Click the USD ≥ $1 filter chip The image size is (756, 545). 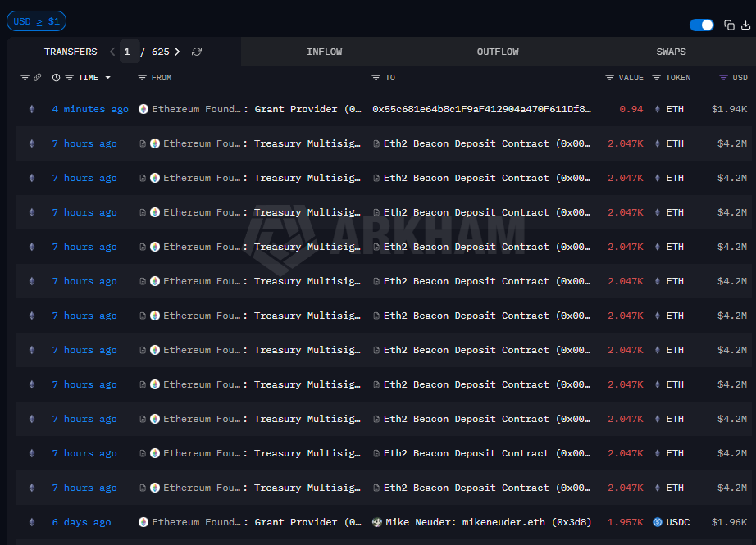pos(37,21)
